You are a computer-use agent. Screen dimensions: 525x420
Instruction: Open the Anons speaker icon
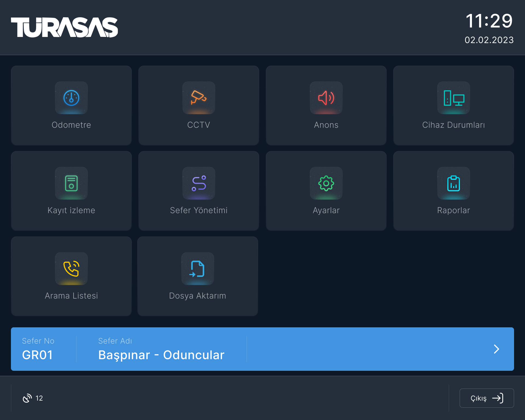326,98
